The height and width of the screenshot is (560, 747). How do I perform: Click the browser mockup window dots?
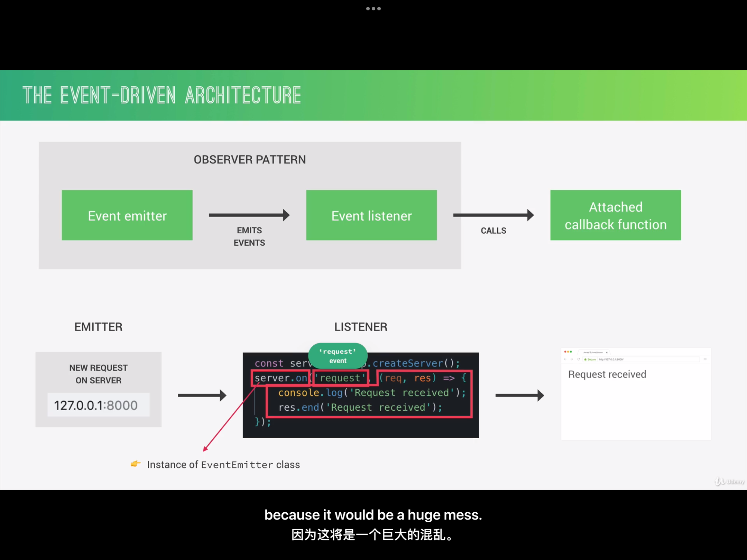568,352
